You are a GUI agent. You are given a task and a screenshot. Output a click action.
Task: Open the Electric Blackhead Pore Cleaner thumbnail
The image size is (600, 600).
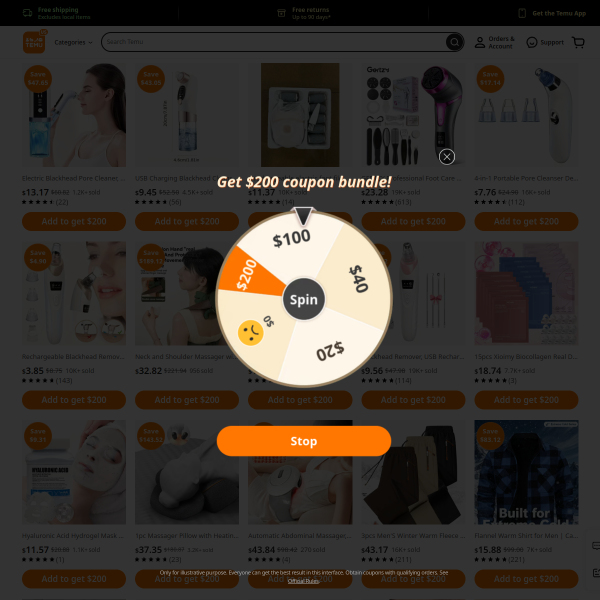74,115
